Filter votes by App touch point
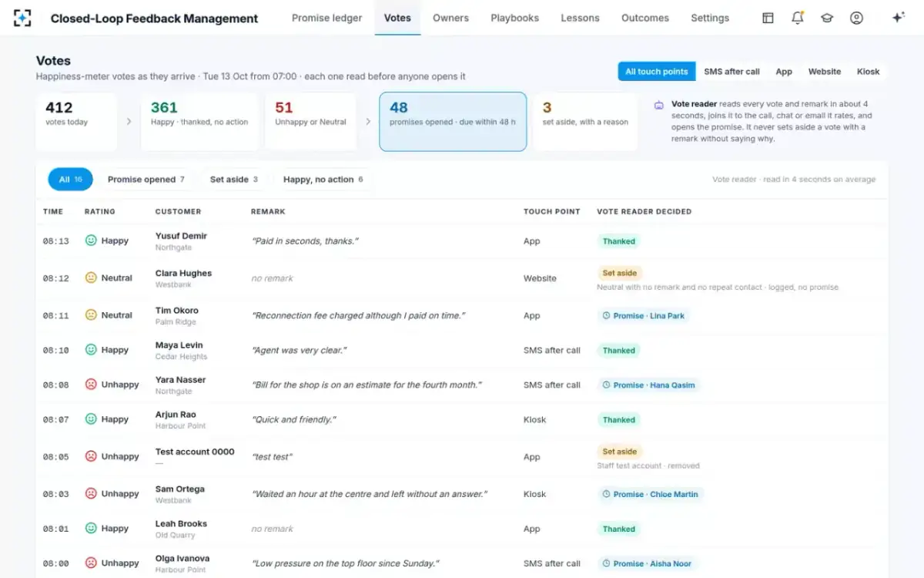This screenshot has height=578, width=924. pyautogui.click(x=784, y=72)
